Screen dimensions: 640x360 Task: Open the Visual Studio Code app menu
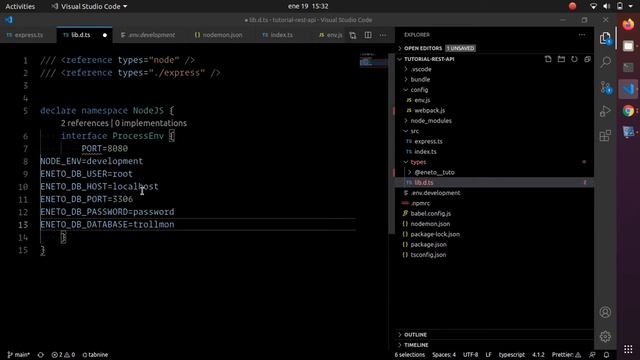pos(89,7)
